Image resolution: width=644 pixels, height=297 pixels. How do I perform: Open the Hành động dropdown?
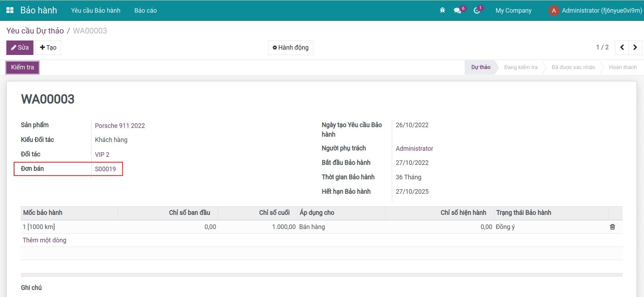[x=291, y=48]
